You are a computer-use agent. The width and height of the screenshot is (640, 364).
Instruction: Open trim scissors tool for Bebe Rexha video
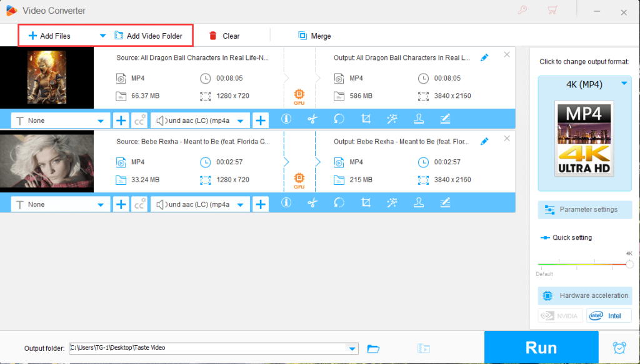tap(312, 202)
